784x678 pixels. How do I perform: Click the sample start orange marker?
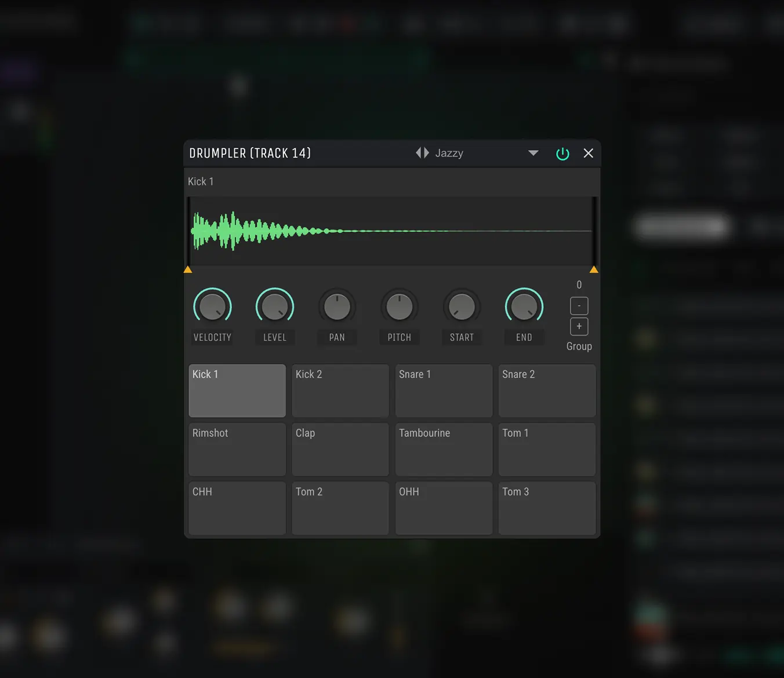coord(188,269)
